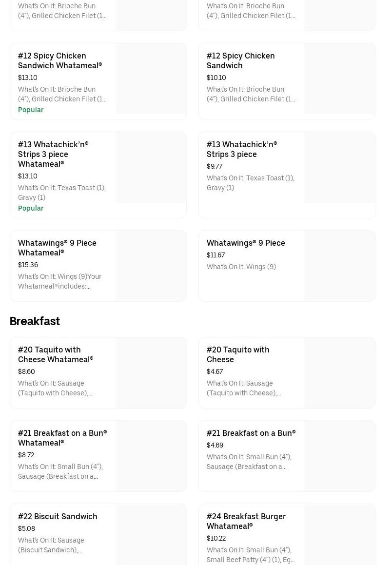Viewport: 392px width, 565px height.
Task: Choose the $9.77 Whatachick'n Strips 3 piece
Action: (x=241, y=149)
